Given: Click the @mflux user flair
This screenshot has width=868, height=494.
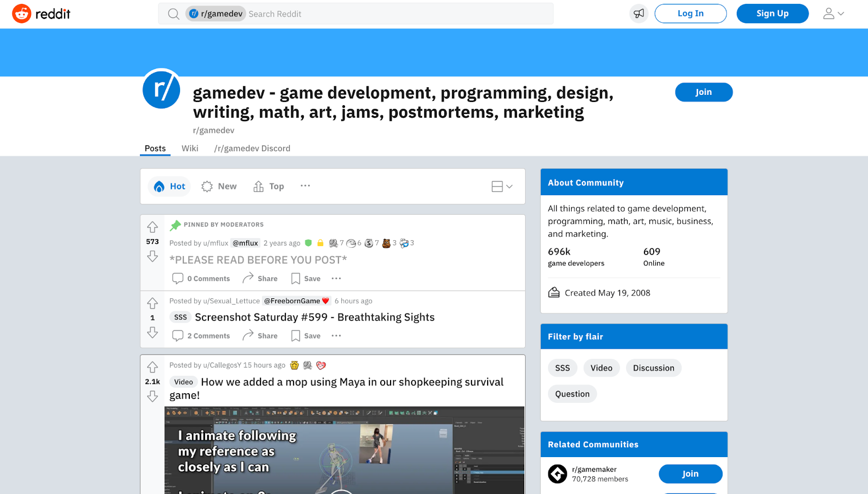Looking at the screenshot, I should (x=246, y=243).
